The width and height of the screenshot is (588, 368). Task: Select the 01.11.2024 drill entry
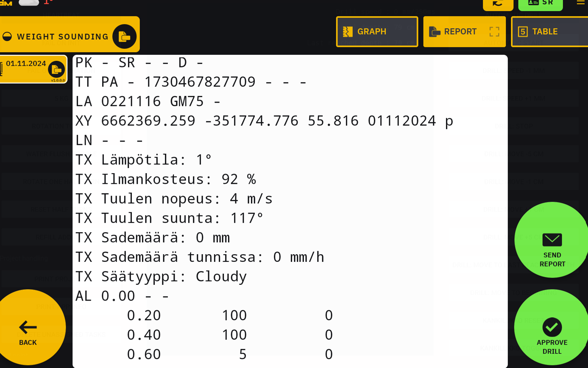(x=33, y=69)
